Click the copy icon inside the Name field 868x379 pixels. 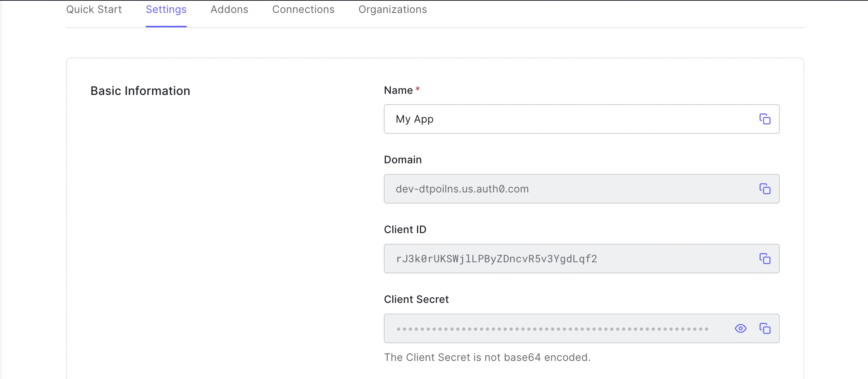[x=765, y=119]
